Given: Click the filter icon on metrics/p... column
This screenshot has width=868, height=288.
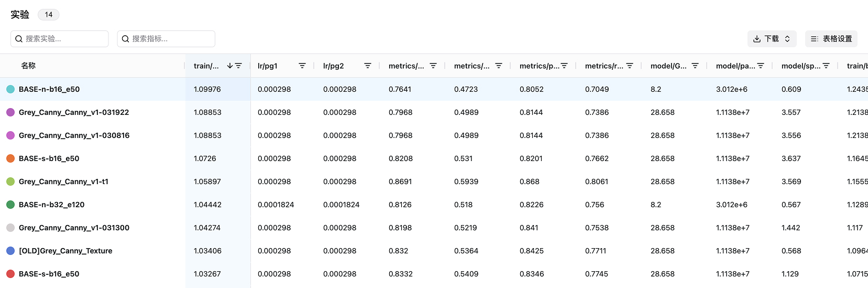Looking at the screenshot, I should pyautogui.click(x=564, y=66).
